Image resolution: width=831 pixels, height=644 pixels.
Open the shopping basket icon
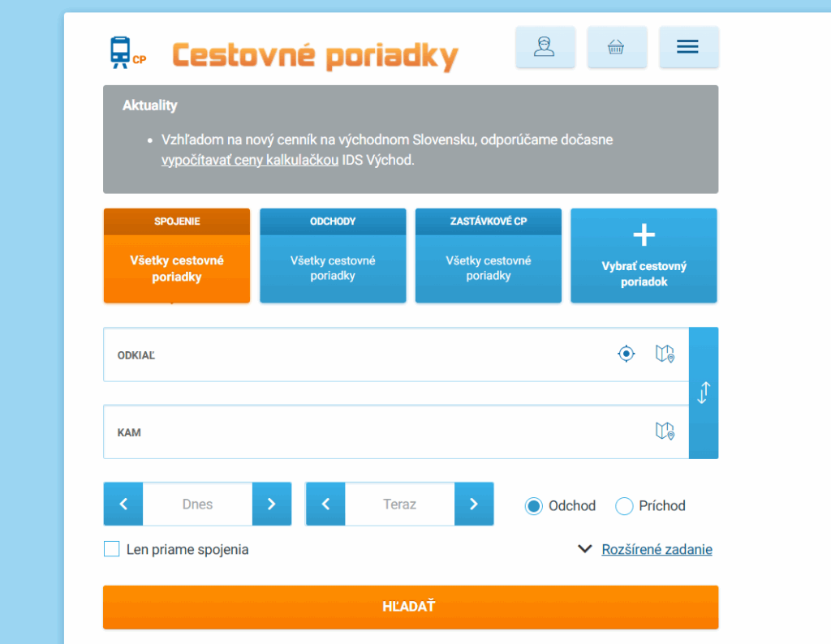[x=617, y=46]
